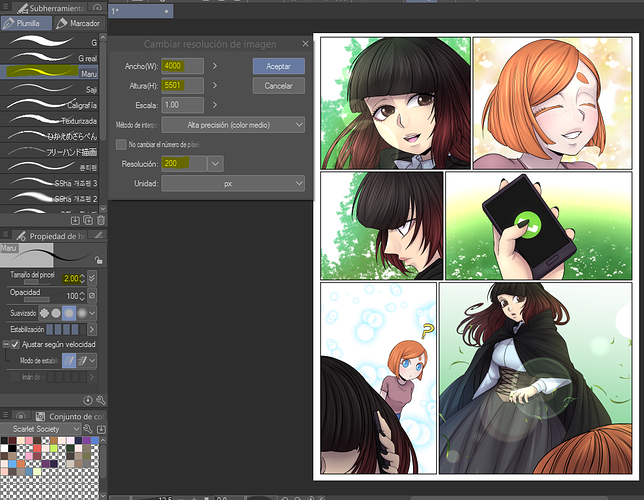The width and height of the screenshot is (644, 500).
Task: Click the Cancelar button
Action: coord(278,86)
